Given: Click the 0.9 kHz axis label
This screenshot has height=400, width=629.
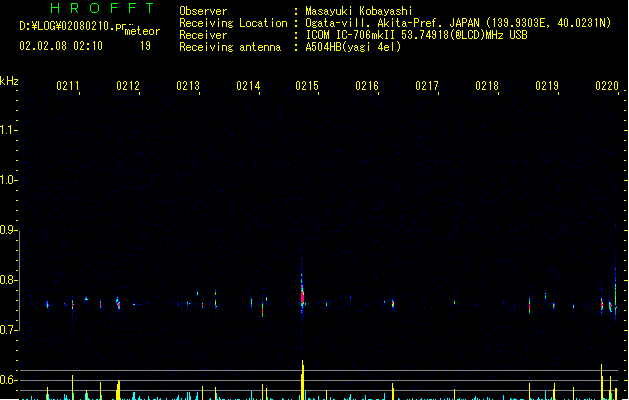Looking at the screenshot, I should 8,230.
